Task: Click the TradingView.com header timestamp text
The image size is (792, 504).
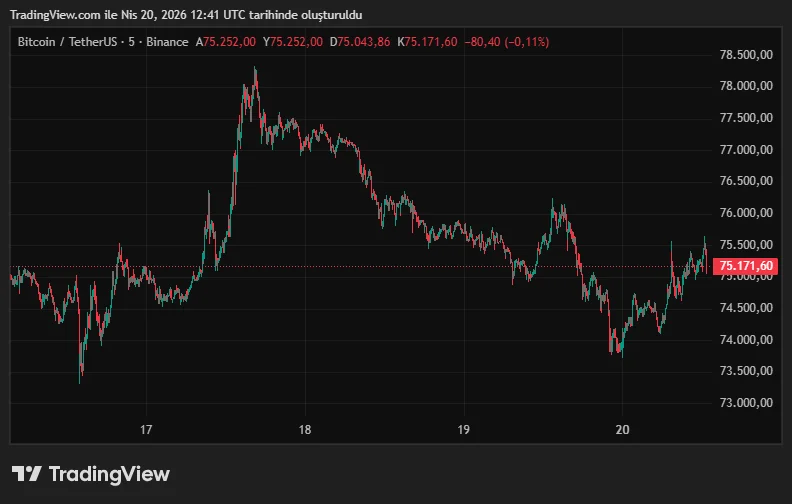Action: click(x=187, y=15)
